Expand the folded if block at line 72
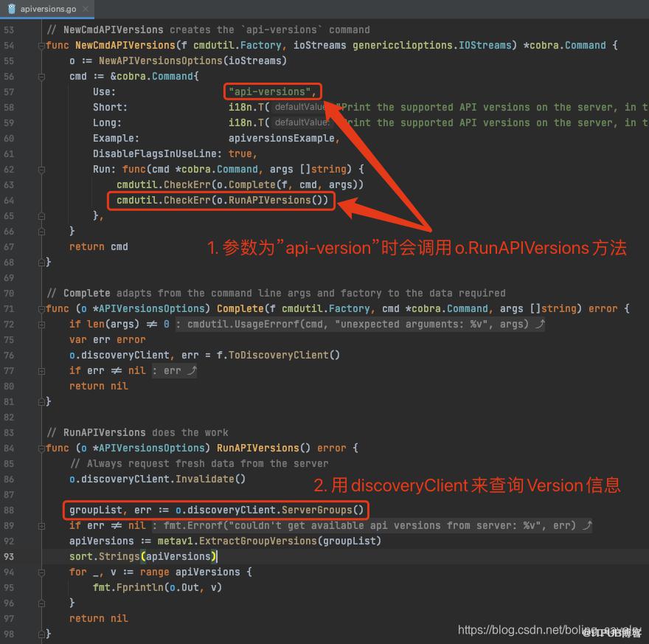Viewport: 649px width, 644px height. coord(41,325)
